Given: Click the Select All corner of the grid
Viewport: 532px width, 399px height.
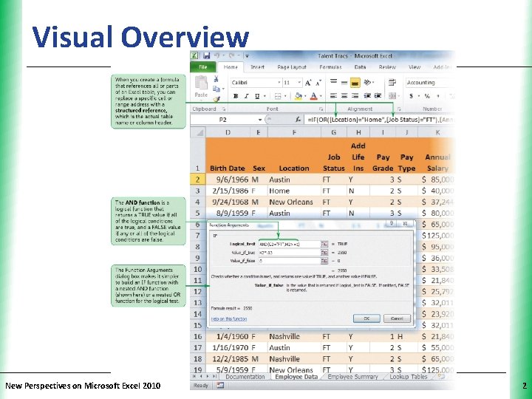Looking at the screenshot, I should [198, 132].
